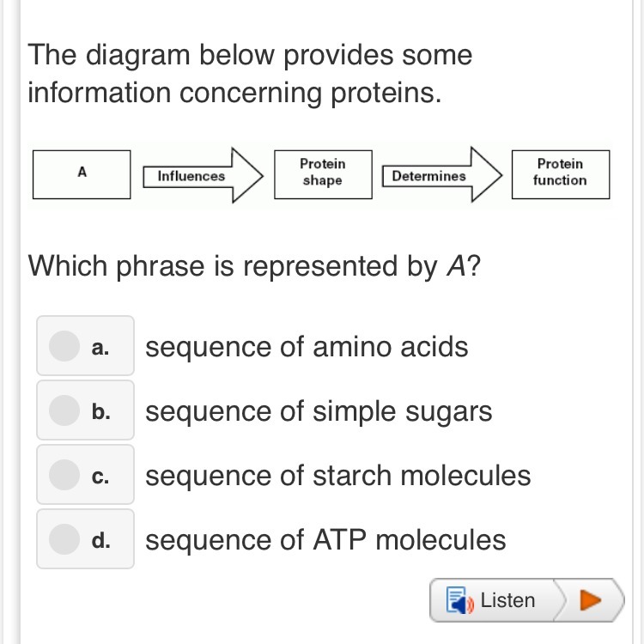This screenshot has height=644, width=644.
Task: Click the Listen button label
Action: click(x=507, y=600)
